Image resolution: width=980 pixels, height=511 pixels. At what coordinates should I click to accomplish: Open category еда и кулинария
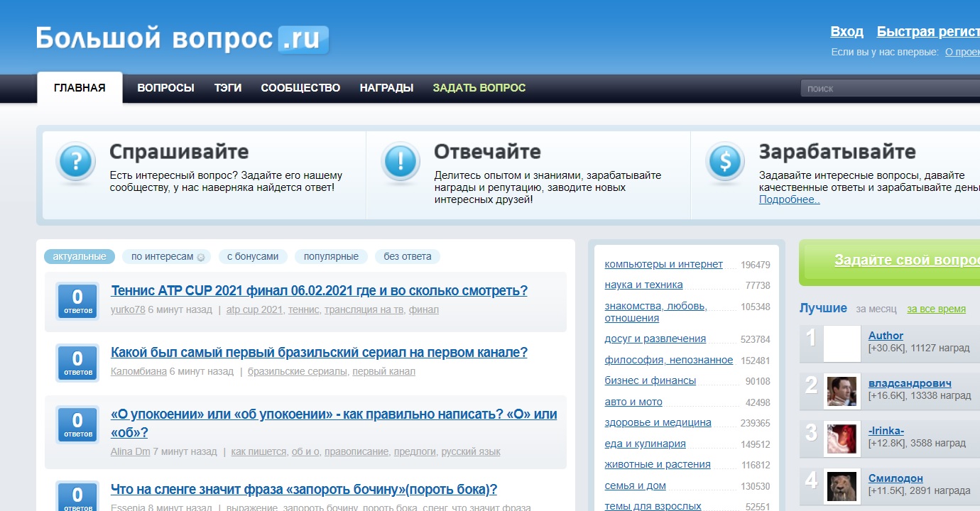[645, 444]
